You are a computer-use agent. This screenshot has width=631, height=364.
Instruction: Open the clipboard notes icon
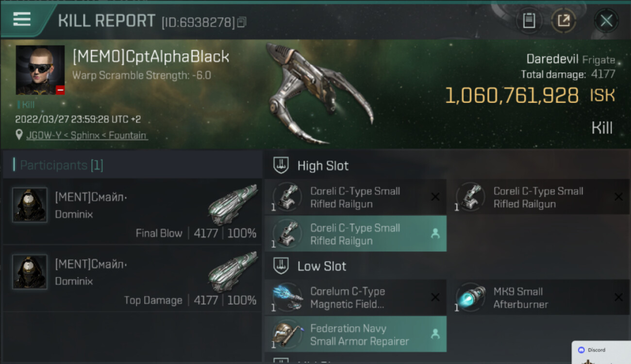[529, 21]
